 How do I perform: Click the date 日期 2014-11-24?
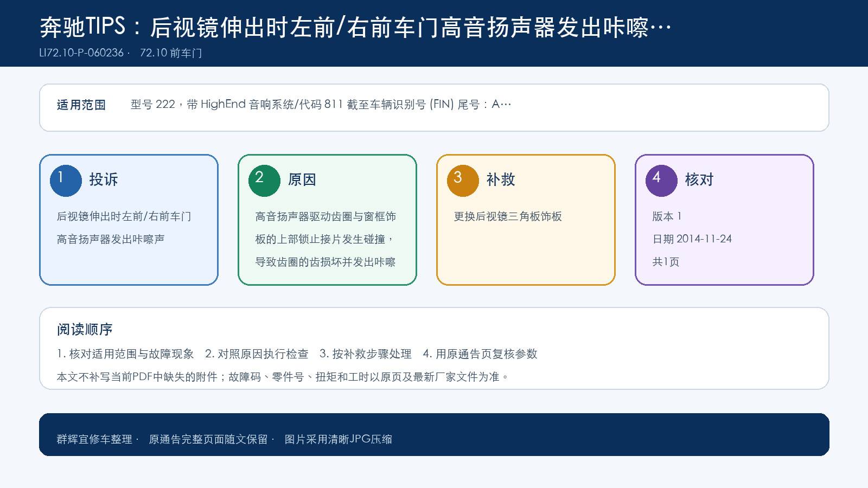point(692,239)
